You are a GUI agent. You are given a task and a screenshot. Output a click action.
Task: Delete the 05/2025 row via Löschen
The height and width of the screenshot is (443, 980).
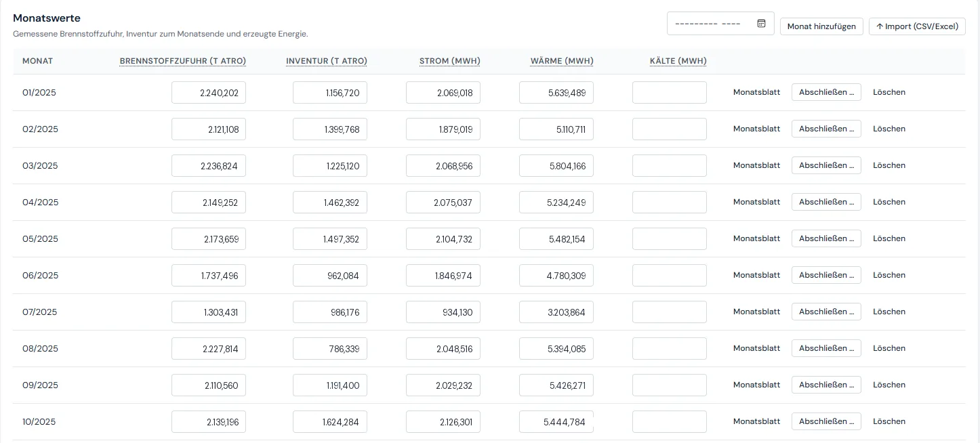(x=889, y=238)
